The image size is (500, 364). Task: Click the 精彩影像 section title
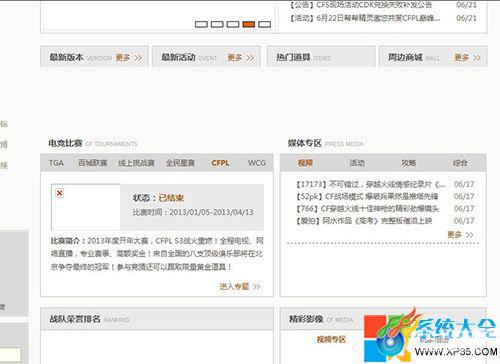coord(306,319)
